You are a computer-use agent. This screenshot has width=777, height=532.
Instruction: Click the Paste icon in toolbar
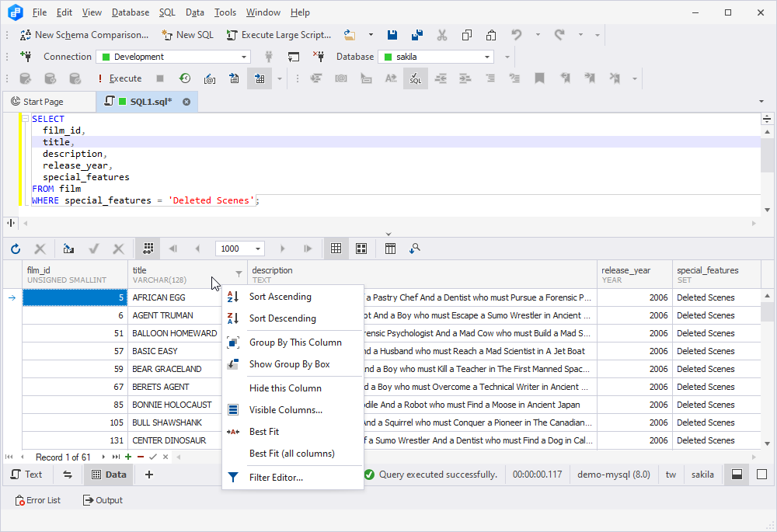(x=491, y=35)
